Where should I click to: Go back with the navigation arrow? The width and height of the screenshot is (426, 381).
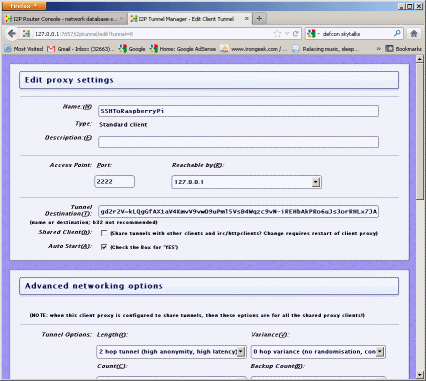(x=12, y=33)
